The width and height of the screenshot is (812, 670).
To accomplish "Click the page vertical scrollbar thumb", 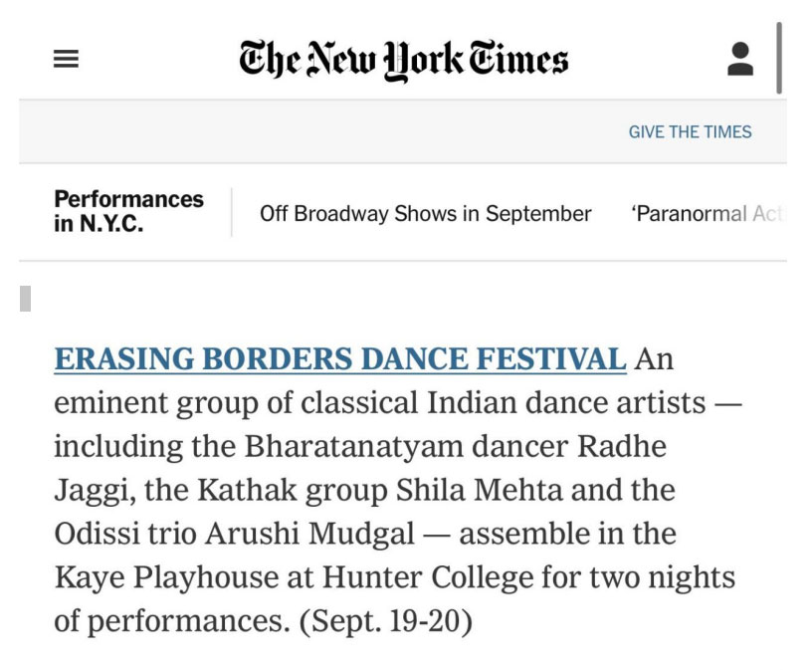I will click(779, 58).
